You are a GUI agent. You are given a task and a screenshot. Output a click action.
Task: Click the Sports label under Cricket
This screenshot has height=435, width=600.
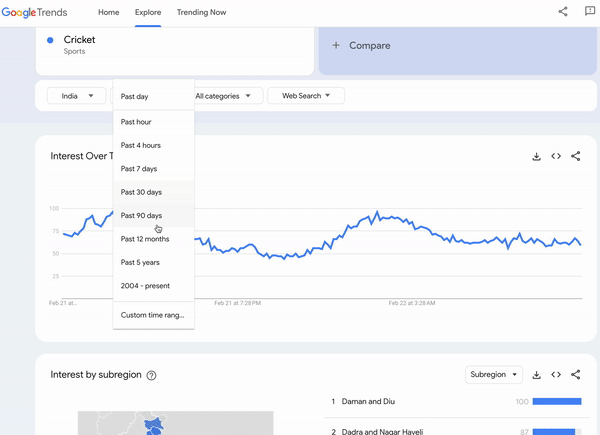click(x=74, y=51)
